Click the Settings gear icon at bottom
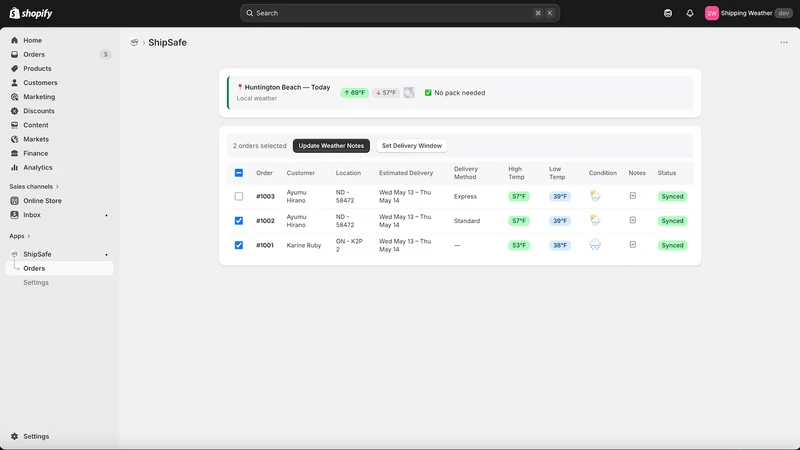The image size is (800, 450). (x=14, y=436)
